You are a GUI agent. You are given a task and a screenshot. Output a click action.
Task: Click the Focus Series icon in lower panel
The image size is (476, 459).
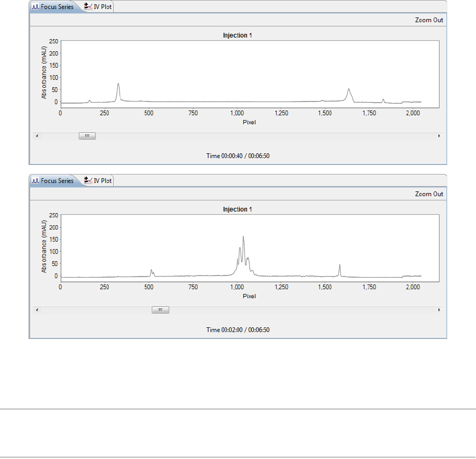tap(35, 180)
